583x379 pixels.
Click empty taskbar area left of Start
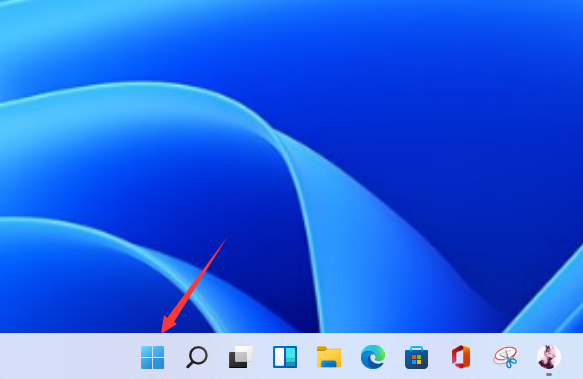tap(67, 356)
